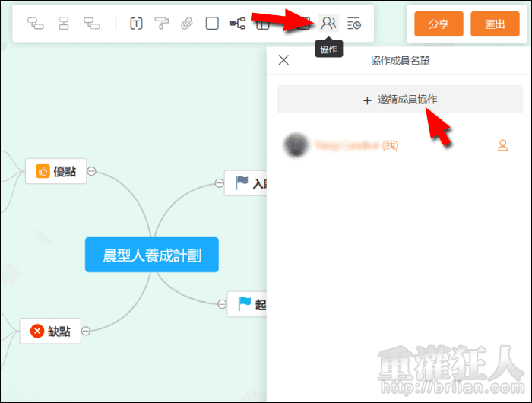532x403 pixels.
Task: Click the insert subtopic icon in toolbar
Action: [36, 24]
